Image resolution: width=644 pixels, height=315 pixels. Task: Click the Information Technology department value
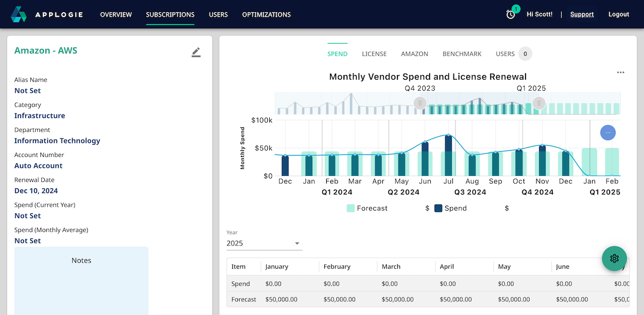pos(57,141)
